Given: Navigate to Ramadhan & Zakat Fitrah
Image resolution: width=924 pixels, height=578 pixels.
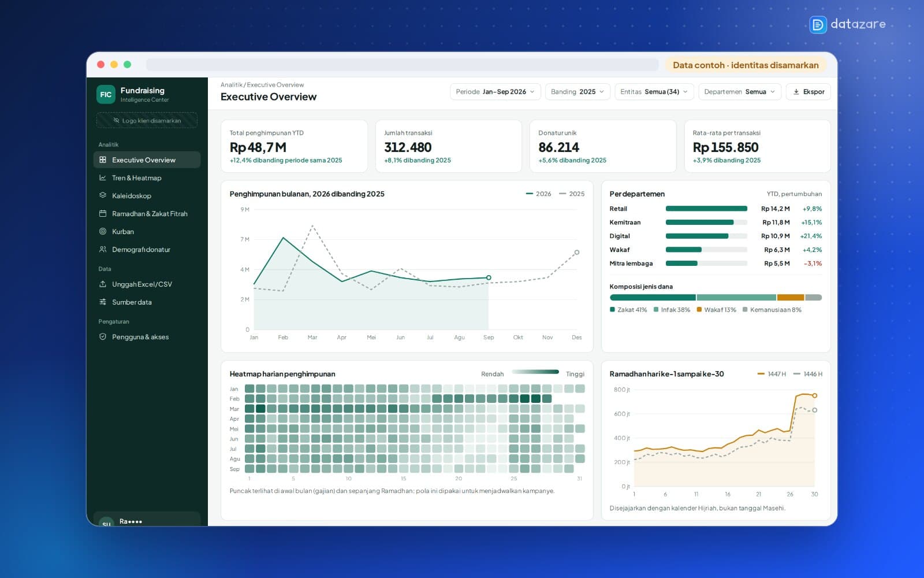Looking at the screenshot, I should click(x=147, y=213).
